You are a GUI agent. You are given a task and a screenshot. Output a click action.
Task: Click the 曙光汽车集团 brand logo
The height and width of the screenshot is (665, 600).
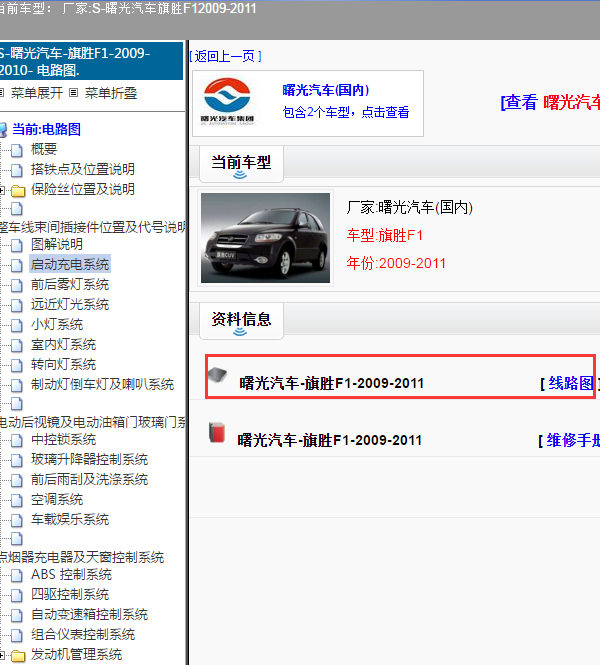click(227, 101)
